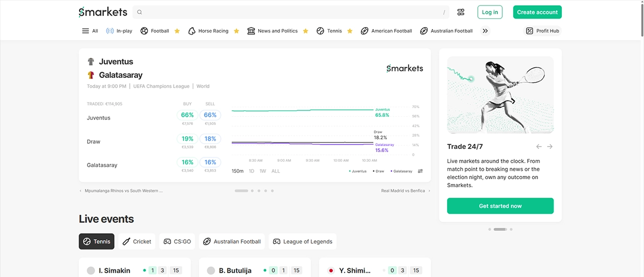The width and height of the screenshot is (644, 277).
Task: Sell Juventus at 66%
Action: (211, 115)
